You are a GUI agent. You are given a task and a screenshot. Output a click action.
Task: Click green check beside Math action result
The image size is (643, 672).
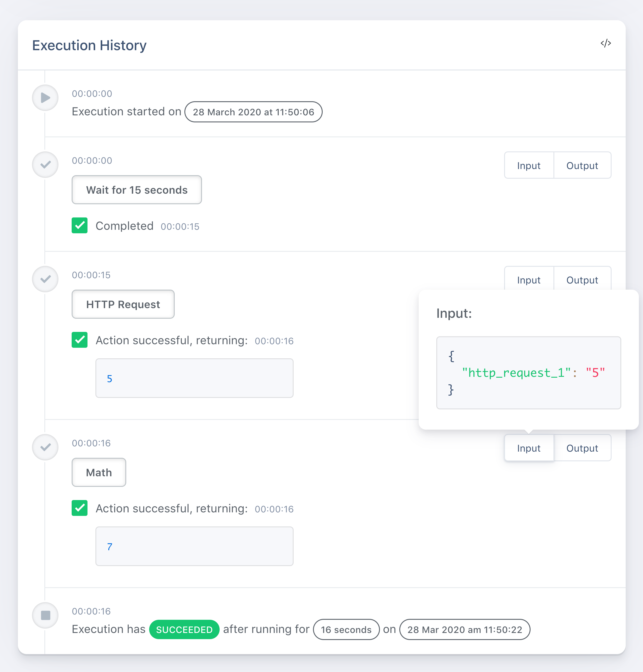tap(80, 508)
